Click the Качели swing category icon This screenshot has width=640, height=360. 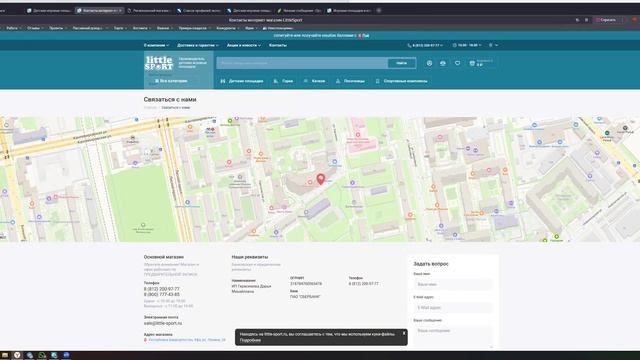click(306, 81)
